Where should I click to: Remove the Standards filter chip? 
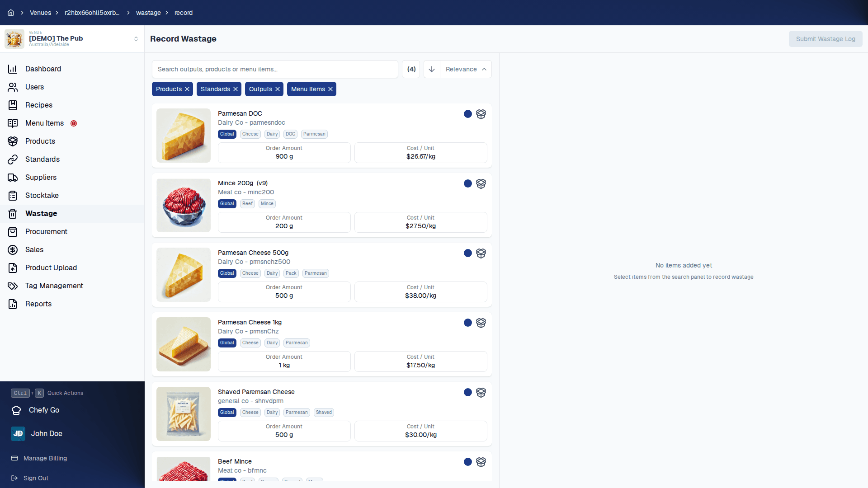click(236, 89)
